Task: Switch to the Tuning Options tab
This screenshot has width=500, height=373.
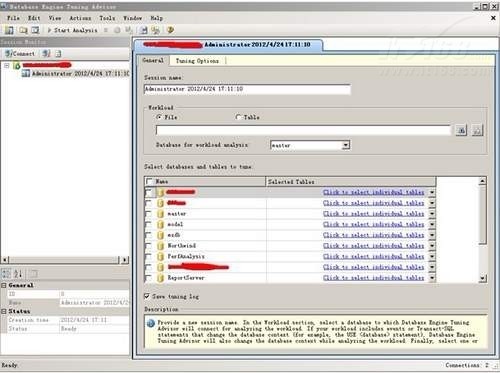Action: click(197, 61)
